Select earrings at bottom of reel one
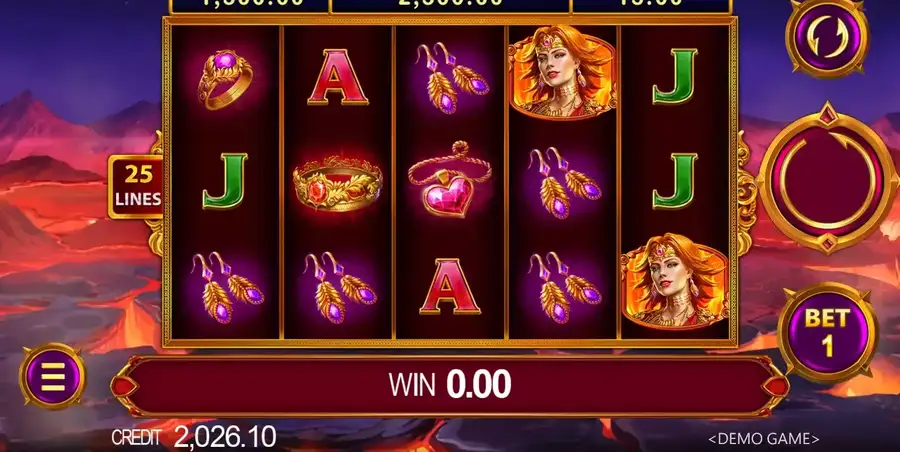The width and height of the screenshot is (900, 452). [227, 287]
